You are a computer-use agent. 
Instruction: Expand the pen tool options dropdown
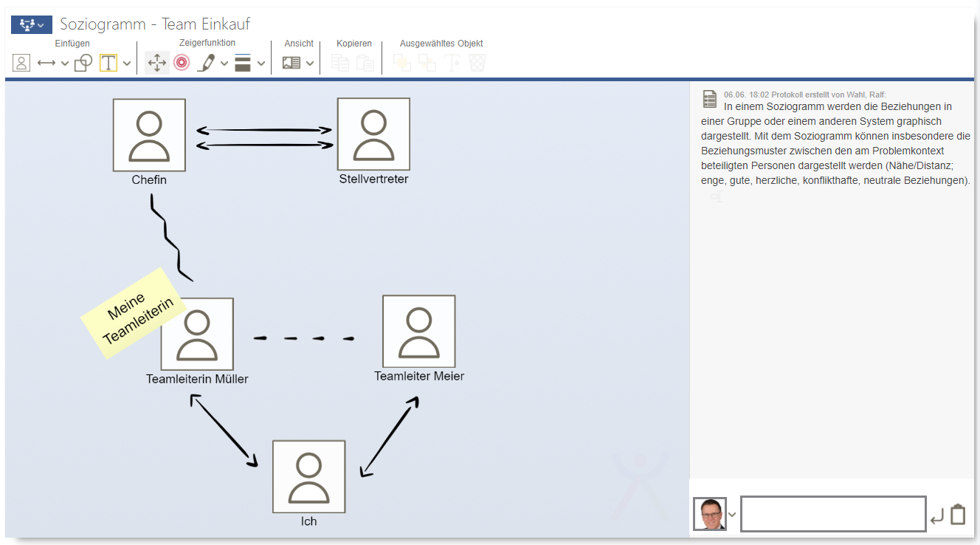pyautogui.click(x=224, y=63)
